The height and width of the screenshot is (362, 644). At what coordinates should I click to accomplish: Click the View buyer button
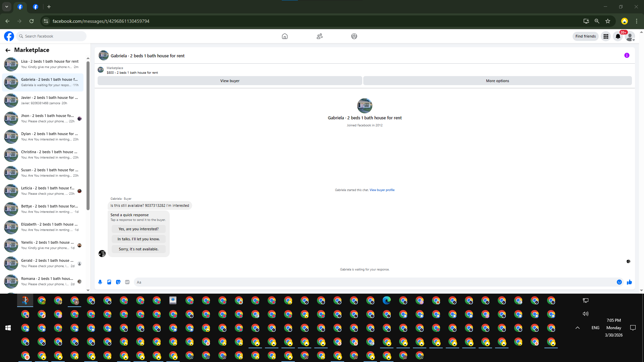tap(230, 81)
